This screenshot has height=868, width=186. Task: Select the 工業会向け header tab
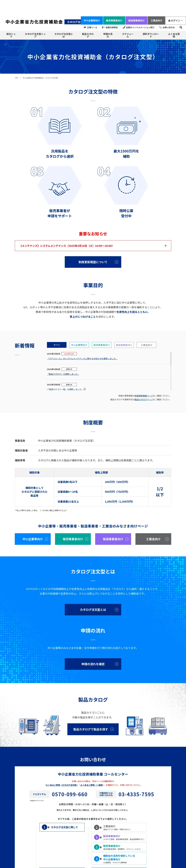156,21
